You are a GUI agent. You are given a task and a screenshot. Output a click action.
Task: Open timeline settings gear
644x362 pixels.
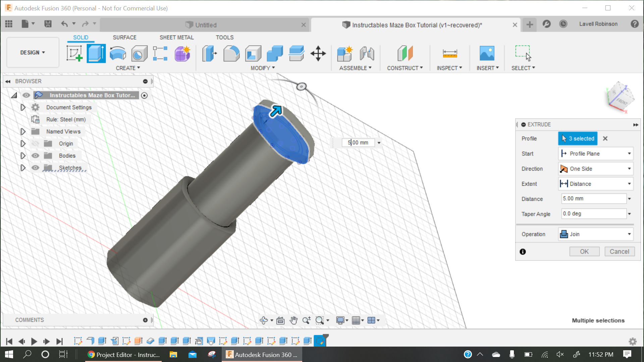[633, 341]
